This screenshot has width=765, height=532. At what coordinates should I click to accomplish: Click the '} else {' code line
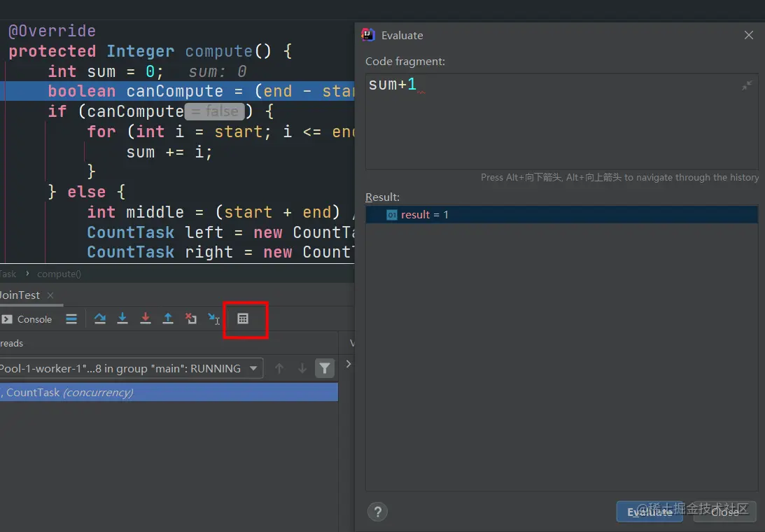(x=87, y=192)
